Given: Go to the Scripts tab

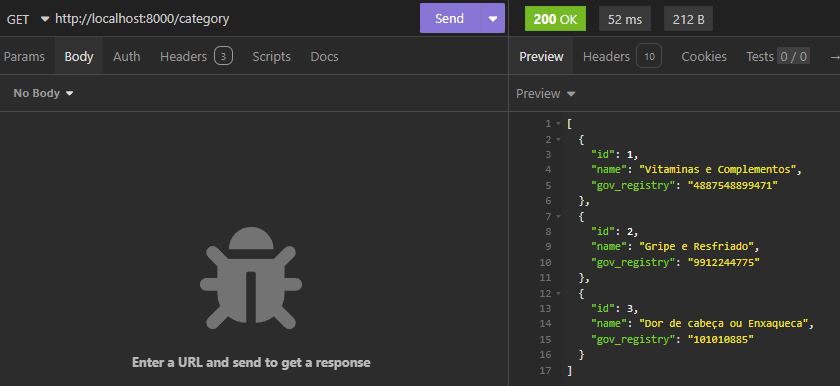Looking at the screenshot, I should (271, 56).
